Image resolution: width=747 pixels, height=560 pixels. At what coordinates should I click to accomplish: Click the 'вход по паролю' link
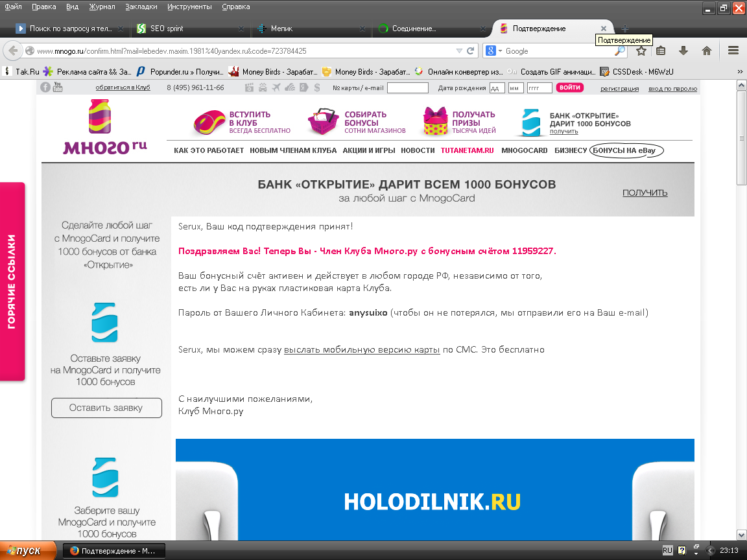click(x=672, y=89)
